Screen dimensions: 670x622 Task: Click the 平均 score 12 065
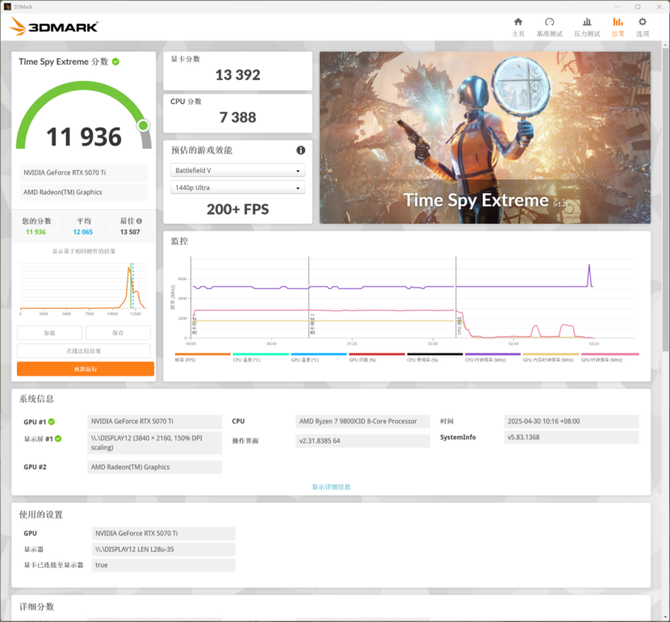tap(83, 232)
